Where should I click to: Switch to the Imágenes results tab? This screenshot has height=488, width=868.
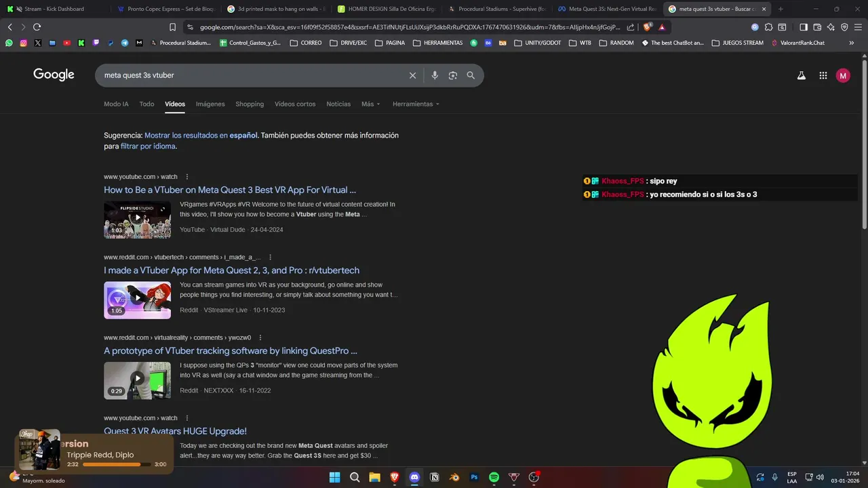[x=210, y=104]
